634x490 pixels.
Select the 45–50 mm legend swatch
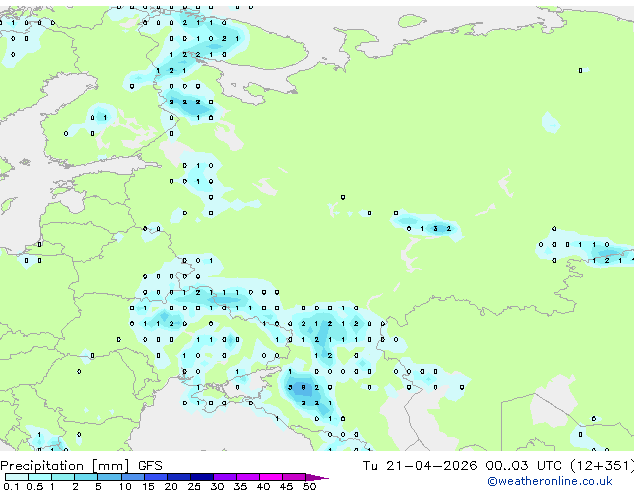pos(293,477)
